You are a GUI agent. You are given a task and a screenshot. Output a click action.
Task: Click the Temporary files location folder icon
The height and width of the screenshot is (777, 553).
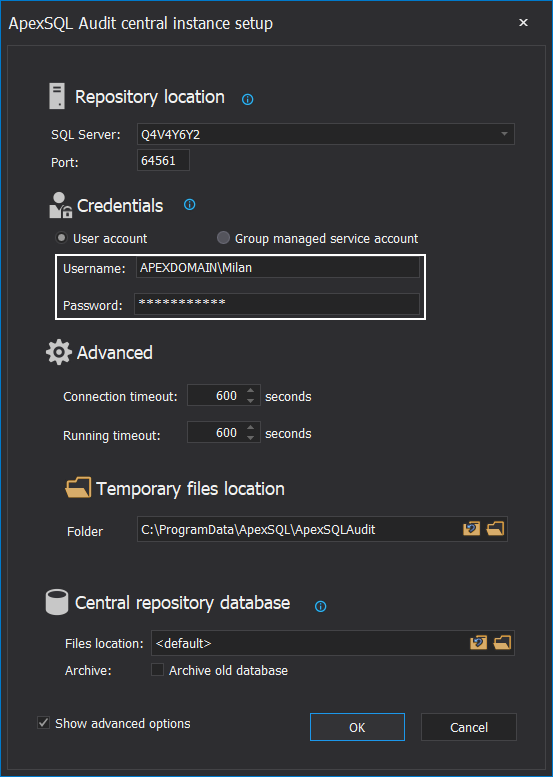pos(78,488)
